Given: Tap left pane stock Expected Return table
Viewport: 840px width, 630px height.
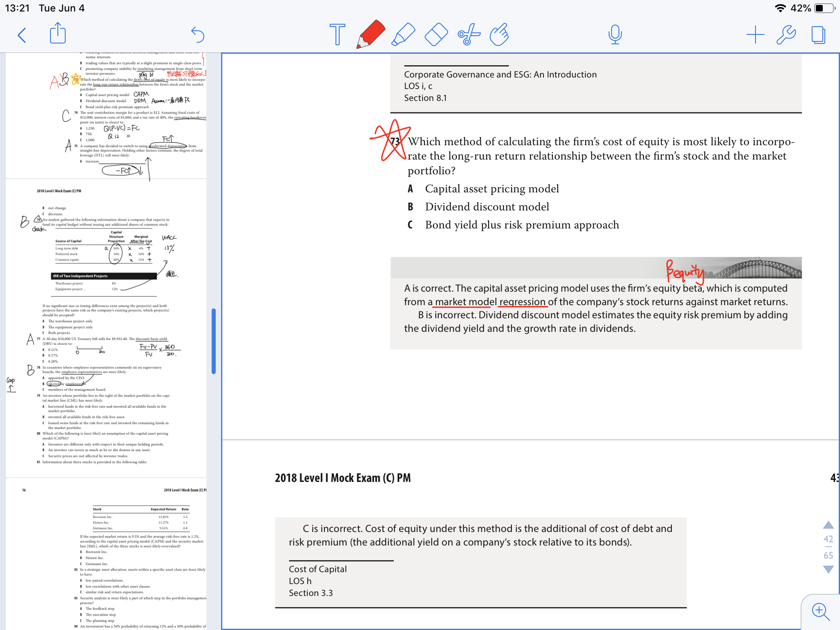Looking at the screenshot, I should [x=141, y=518].
